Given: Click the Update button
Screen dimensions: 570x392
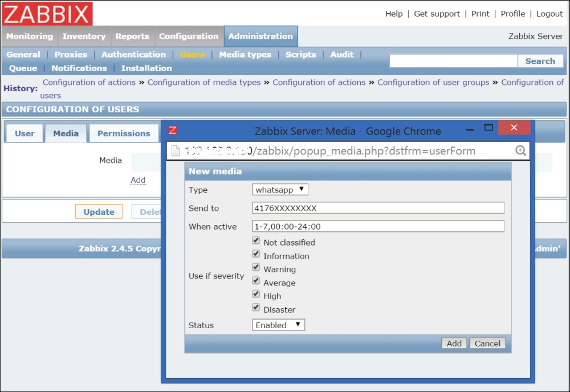Looking at the screenshot, I should [99, 212].
